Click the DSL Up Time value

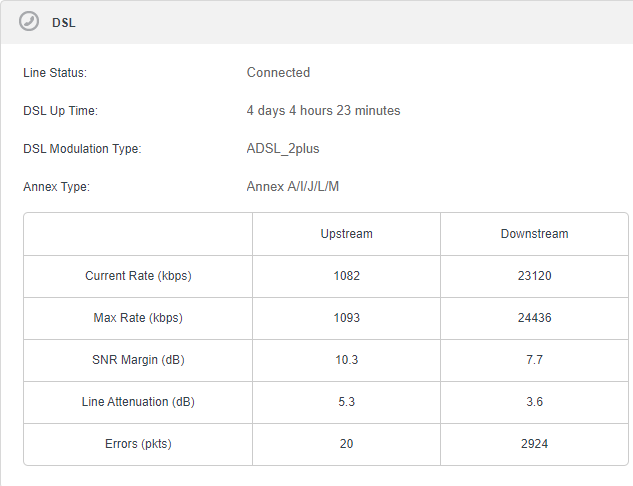point(323,110)
